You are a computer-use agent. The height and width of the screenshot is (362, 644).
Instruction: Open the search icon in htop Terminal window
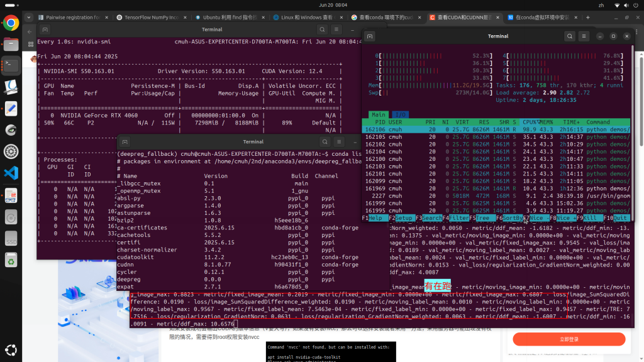(570, 36)
